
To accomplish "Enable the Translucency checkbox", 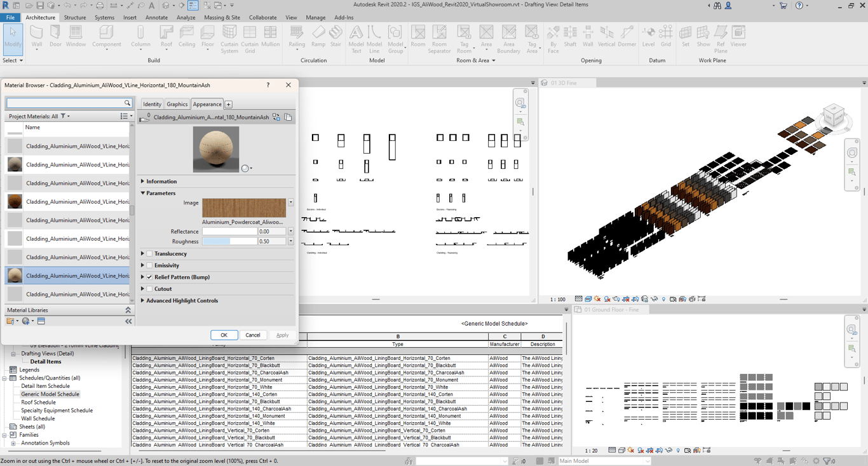I will (x=150, y=254).
